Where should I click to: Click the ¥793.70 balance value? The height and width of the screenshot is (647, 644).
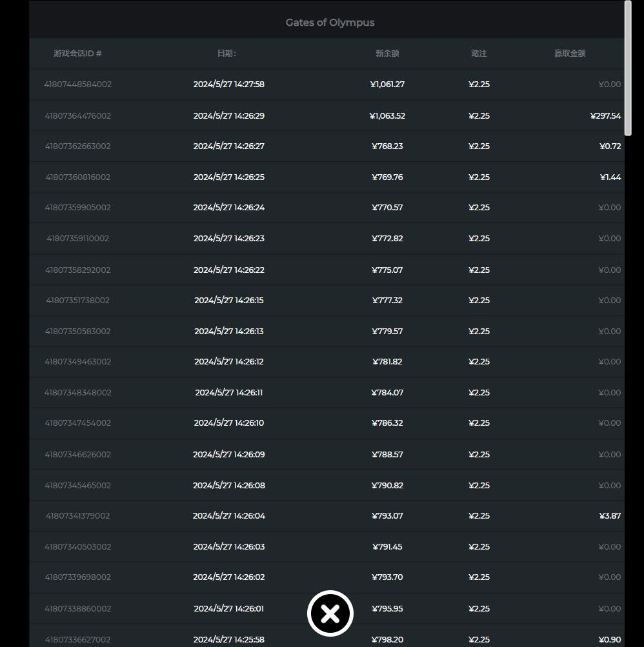click(387, 577)
